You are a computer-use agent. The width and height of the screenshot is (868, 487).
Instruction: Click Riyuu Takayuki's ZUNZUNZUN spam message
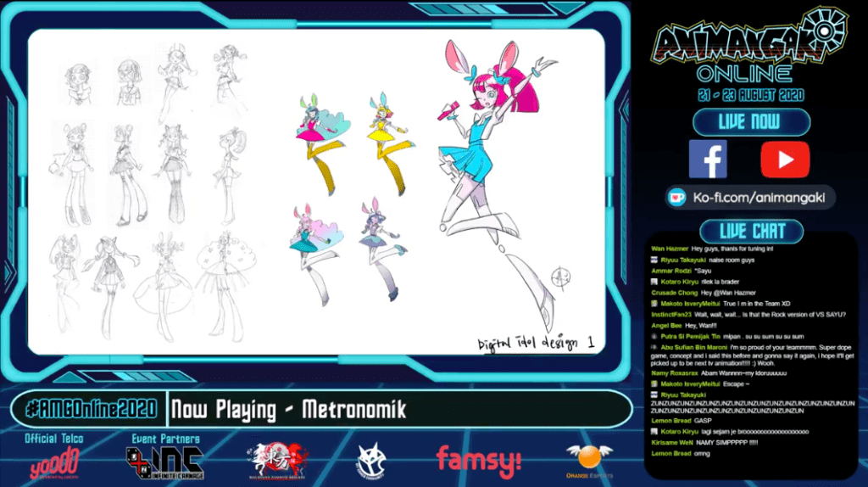[x=753, y=403]
